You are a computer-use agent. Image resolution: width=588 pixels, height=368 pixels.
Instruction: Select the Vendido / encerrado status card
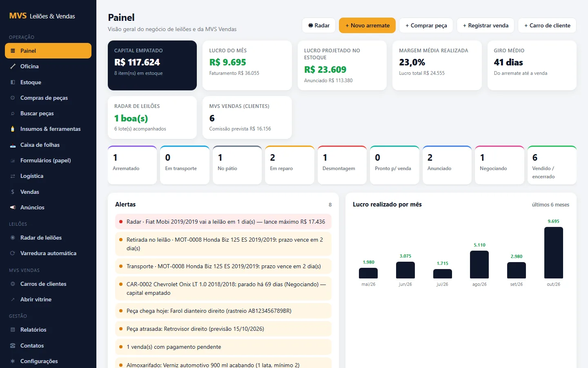[552, 165]
